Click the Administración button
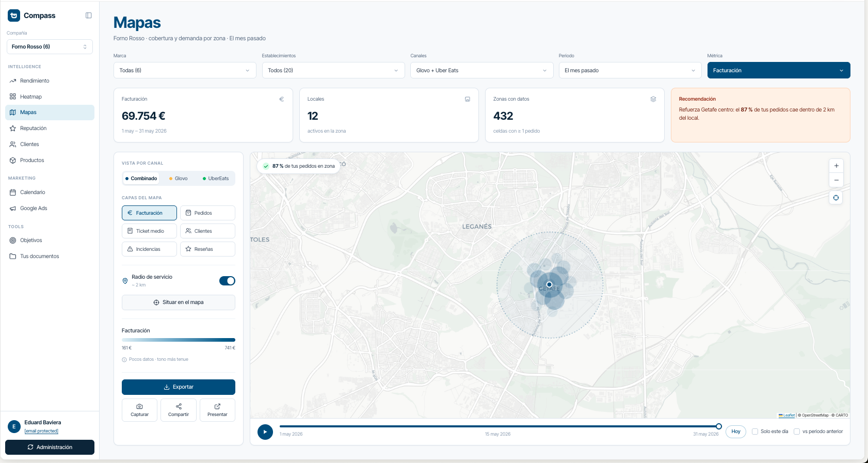868x463 pixels. (x=50, y=448)
